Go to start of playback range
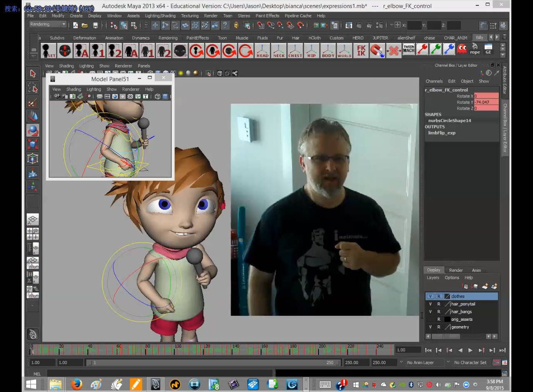 428,350
